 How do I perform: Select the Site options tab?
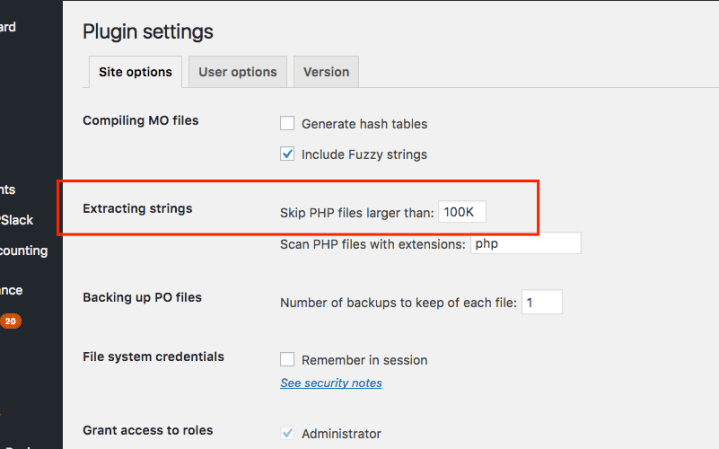pos(135,72)
